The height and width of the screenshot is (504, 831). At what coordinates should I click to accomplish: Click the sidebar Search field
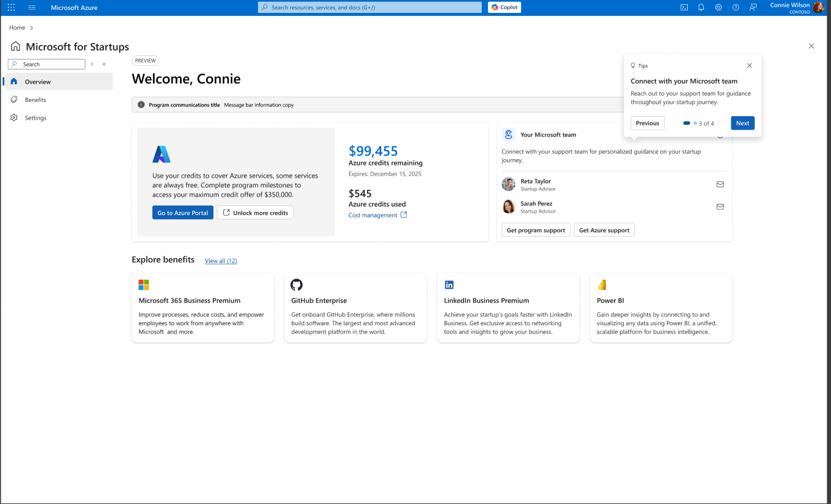tap(47, 64)
